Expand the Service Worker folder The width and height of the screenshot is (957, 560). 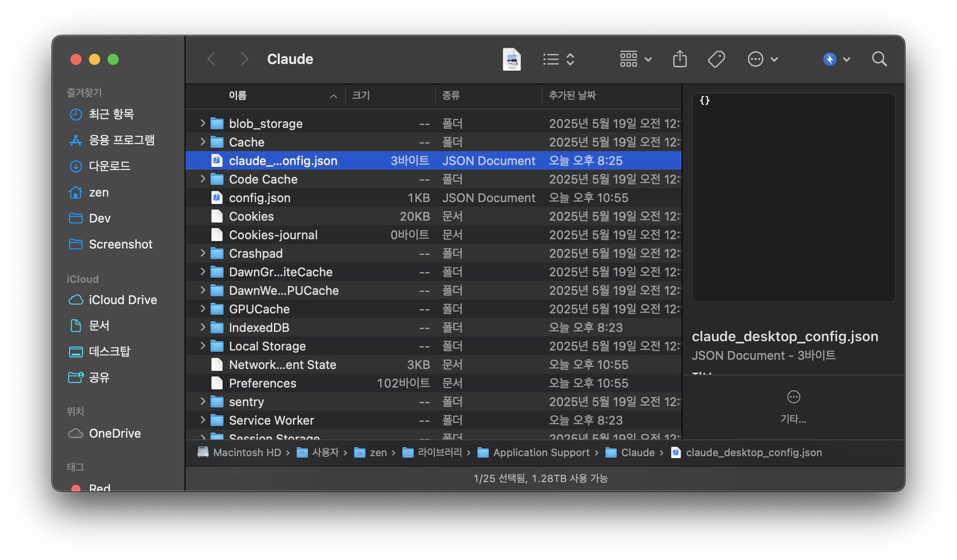point(203,420)
